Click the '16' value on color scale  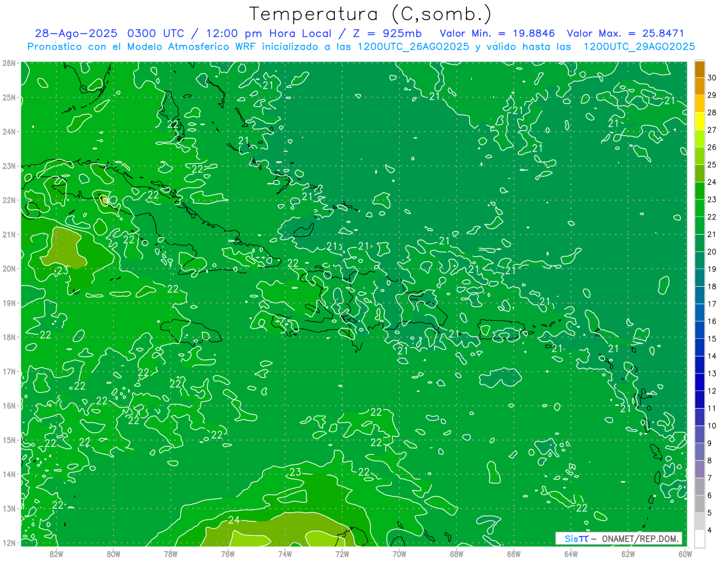(712, 321)
